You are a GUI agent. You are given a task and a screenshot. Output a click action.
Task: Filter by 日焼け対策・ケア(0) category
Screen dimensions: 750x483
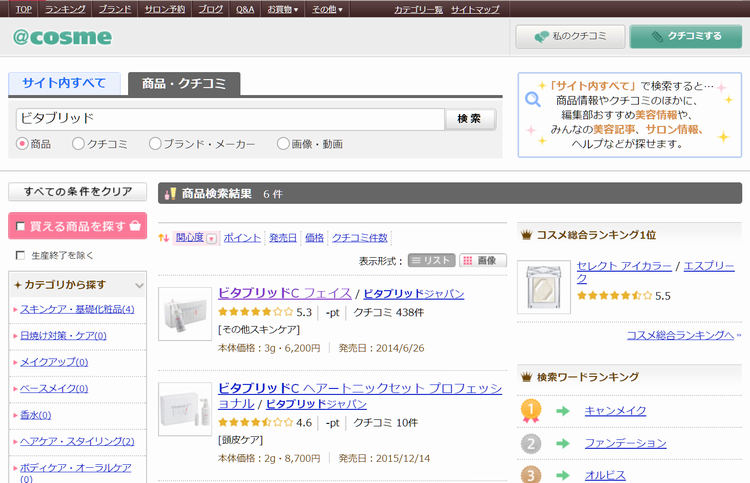63,336
